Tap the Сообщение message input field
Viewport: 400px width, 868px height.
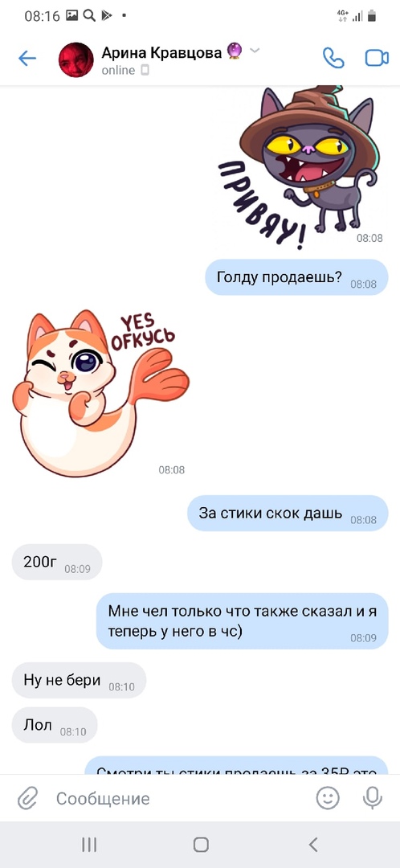click(x=182, y=798)
